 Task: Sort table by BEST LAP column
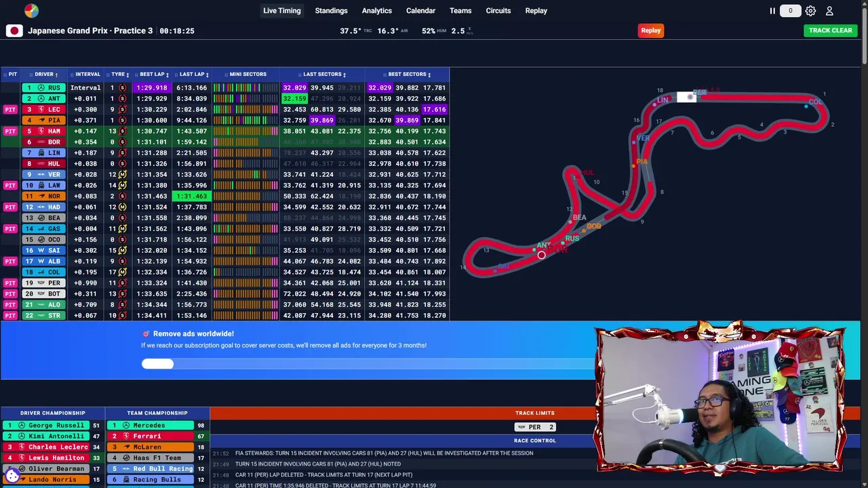[x=154, y=74]
